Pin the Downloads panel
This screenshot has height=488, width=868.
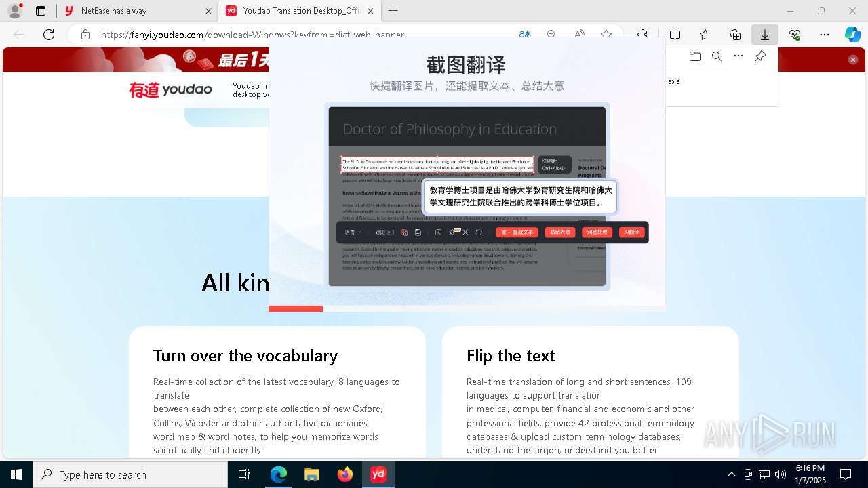(x=760, y=56)
